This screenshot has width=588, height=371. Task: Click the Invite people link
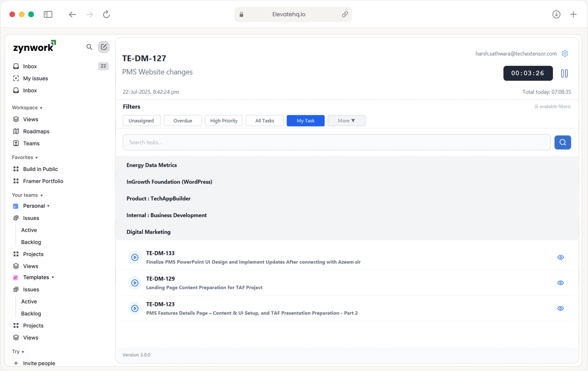pos(39,363)
